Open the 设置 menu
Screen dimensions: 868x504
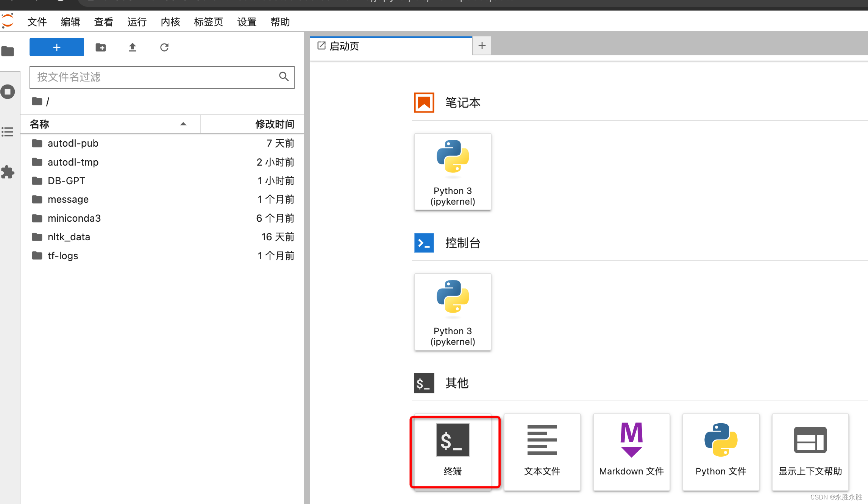point(247,22)
